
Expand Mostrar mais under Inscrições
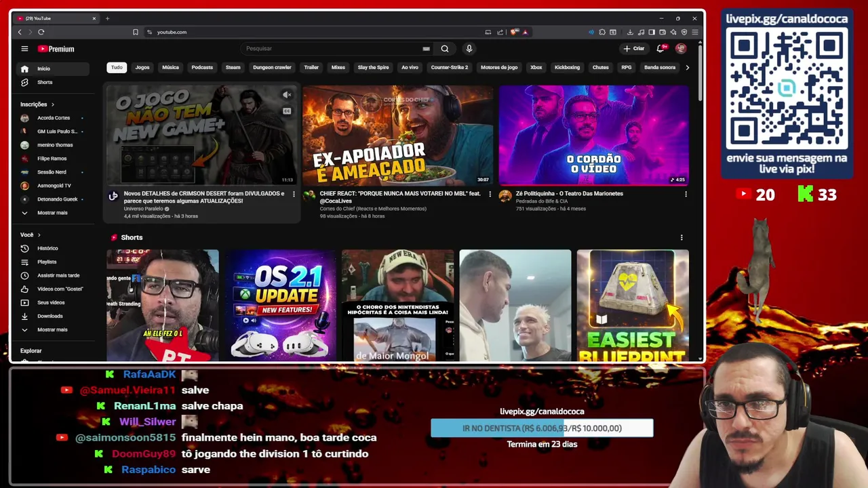(x=53, y=213)
